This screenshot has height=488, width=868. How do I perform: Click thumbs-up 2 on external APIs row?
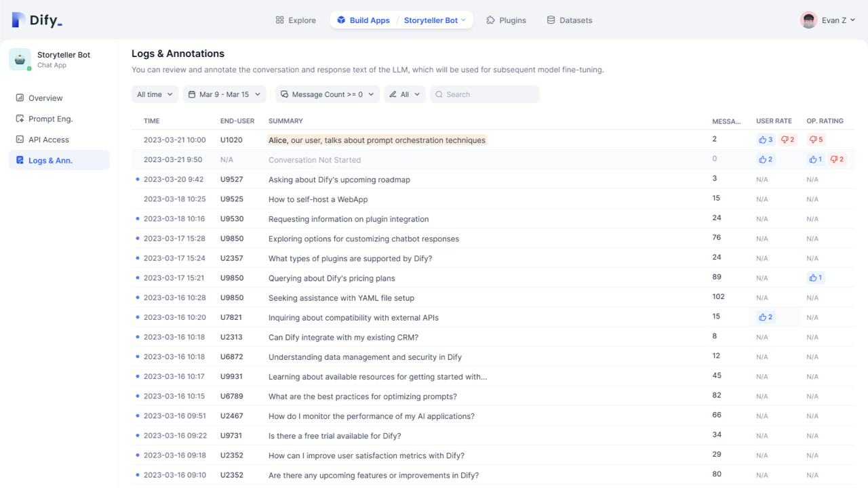pyautogui.click(x=766, y=317)
